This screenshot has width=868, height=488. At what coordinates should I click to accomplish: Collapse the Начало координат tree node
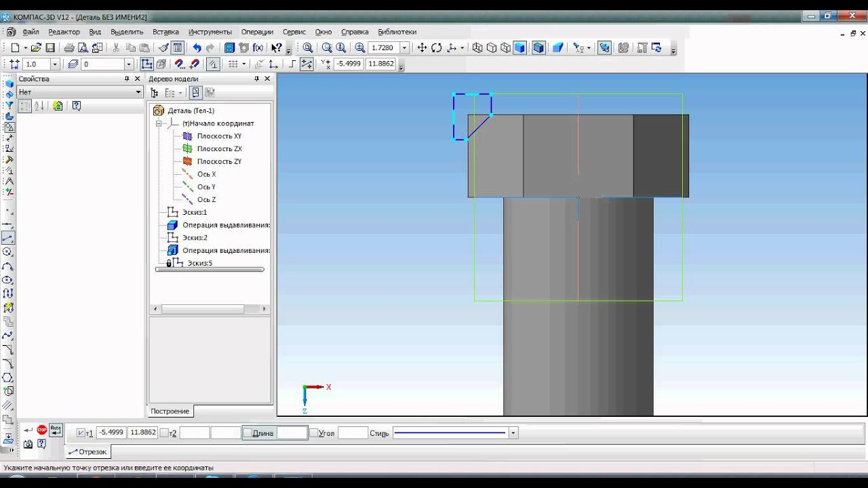tap(159, 123)
